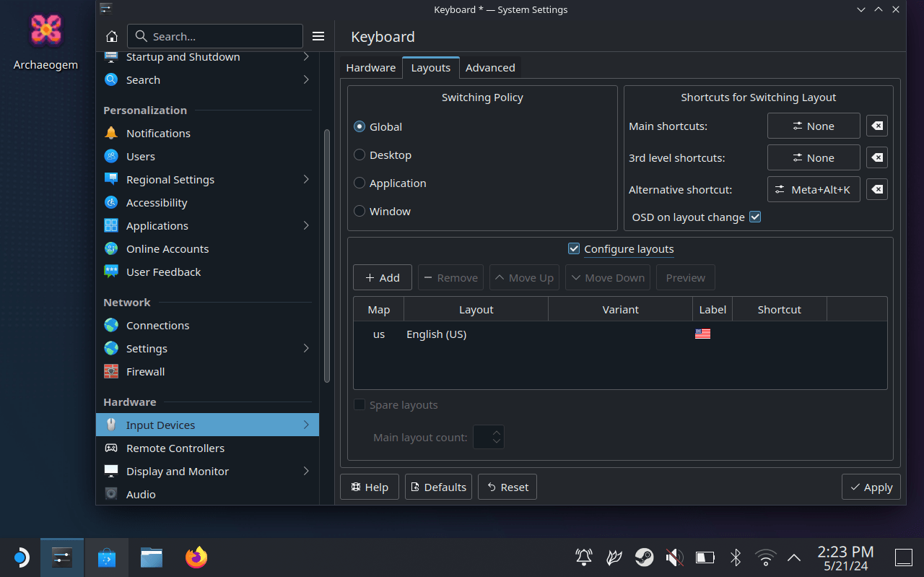Click the home icon in settings sidebar

pos(112,36)
